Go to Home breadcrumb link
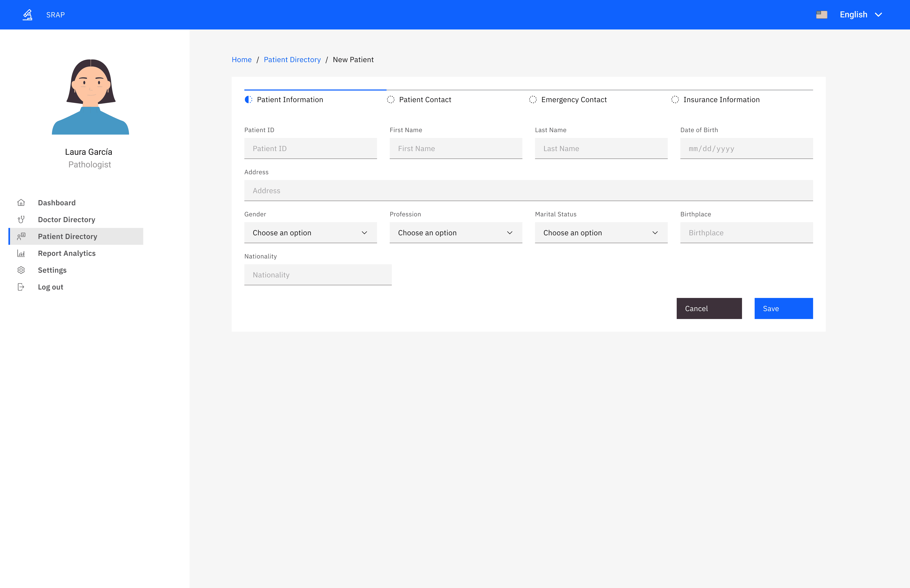 click(241, 59)
